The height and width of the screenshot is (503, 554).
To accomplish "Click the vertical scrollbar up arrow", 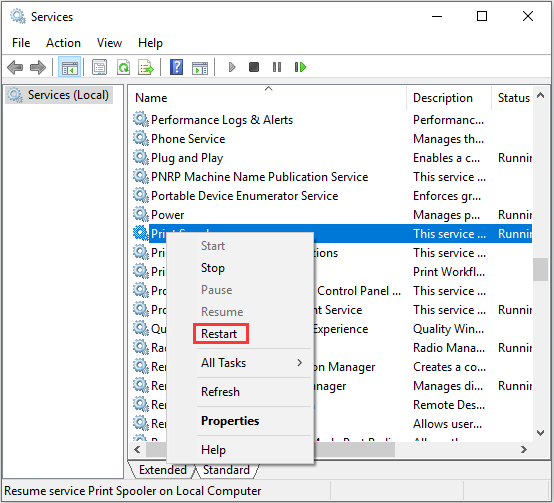I will pos(540,95).
